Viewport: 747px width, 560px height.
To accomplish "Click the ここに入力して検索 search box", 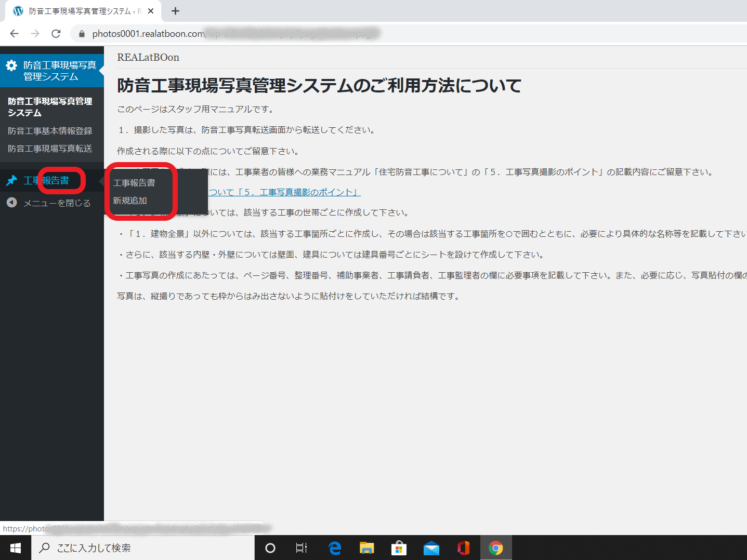I will [x=143, y=548].
